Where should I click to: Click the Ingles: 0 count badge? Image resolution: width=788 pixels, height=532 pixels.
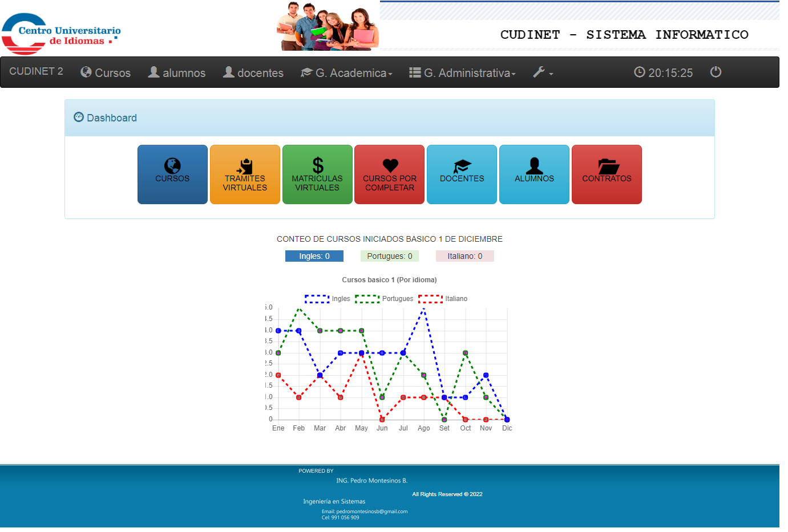(x=314, y=256)
